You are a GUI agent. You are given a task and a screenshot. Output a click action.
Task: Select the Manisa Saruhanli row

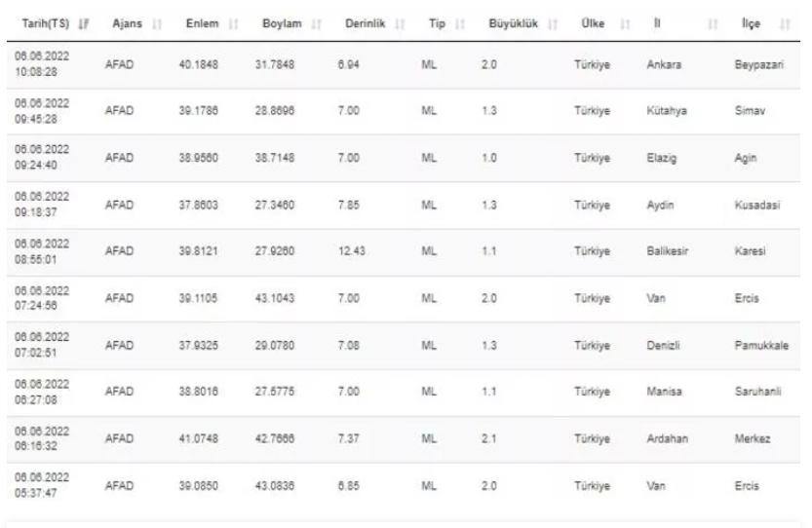tap(404, 393)
